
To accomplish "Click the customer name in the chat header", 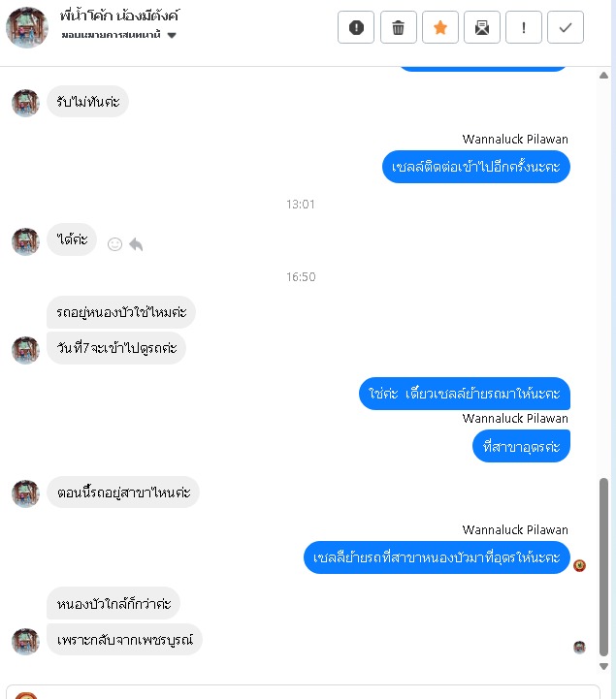I will click(x=119, y=16).
